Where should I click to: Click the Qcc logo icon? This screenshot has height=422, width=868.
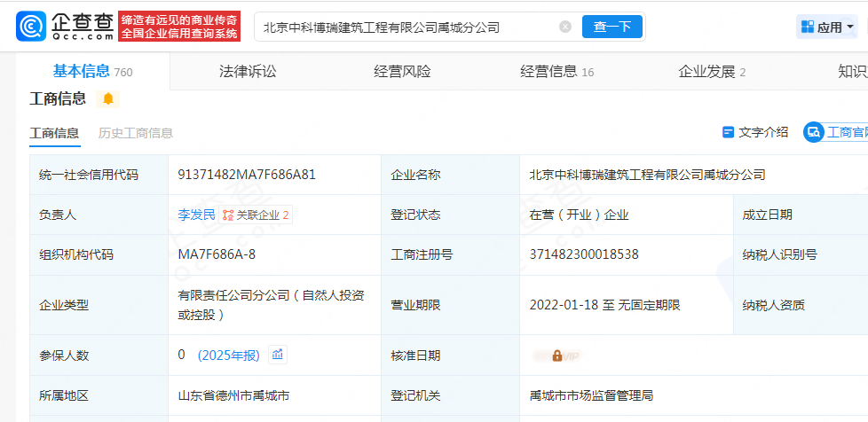[31, 26]
